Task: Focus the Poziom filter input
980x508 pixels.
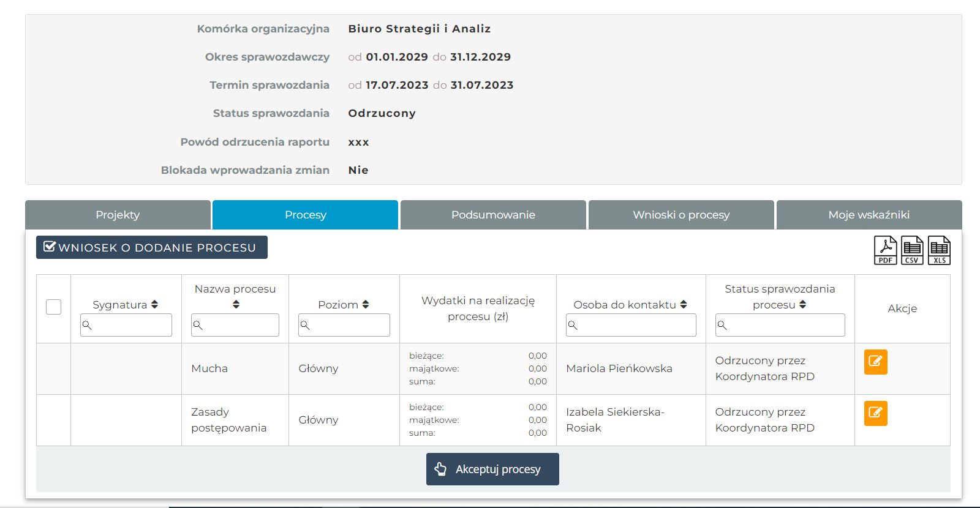Action: (344, 325)
